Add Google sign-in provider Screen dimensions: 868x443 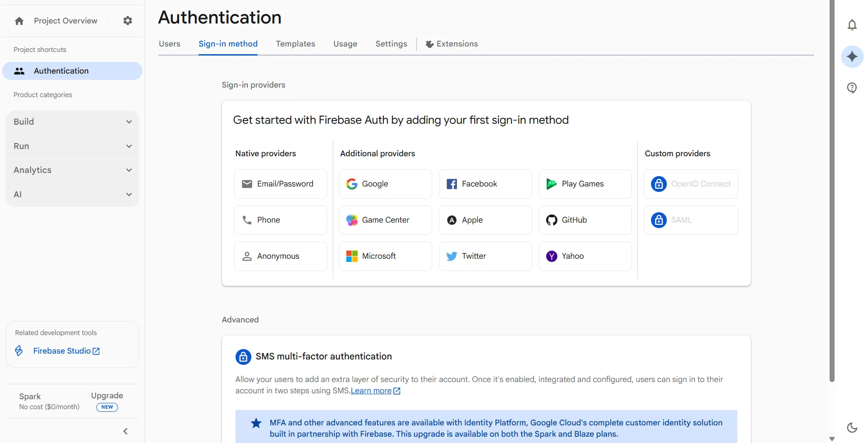(x=386, y=184)
